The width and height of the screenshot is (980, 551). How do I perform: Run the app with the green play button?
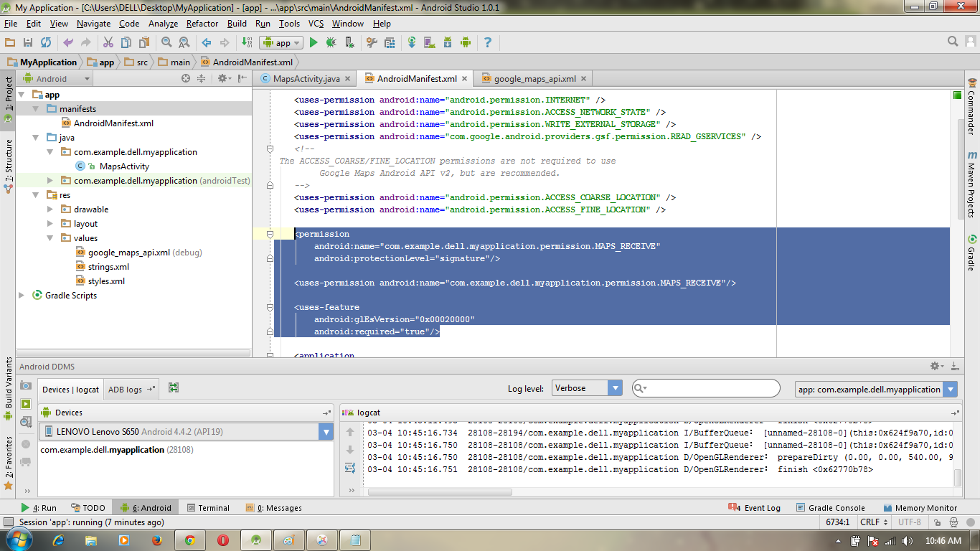(x=314, y=43)
